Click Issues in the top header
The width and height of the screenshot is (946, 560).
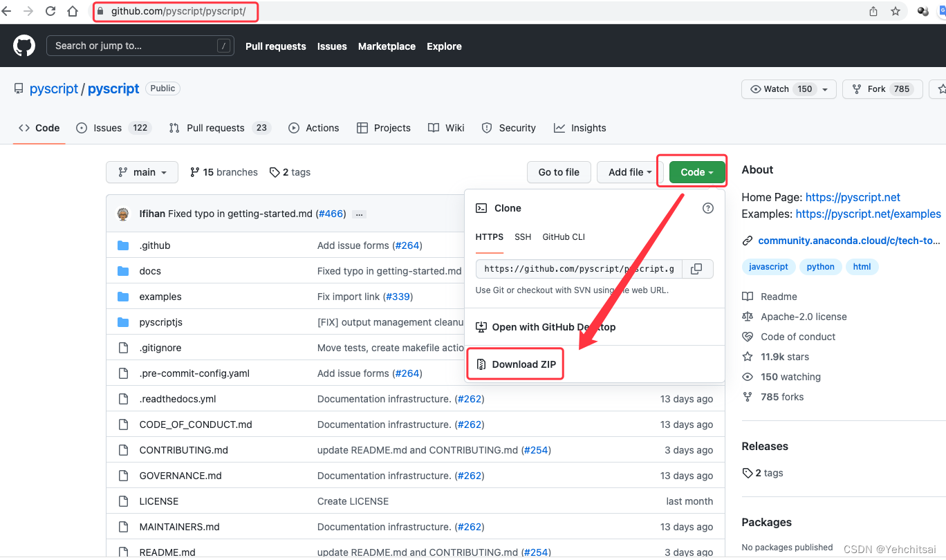point(332,46)
